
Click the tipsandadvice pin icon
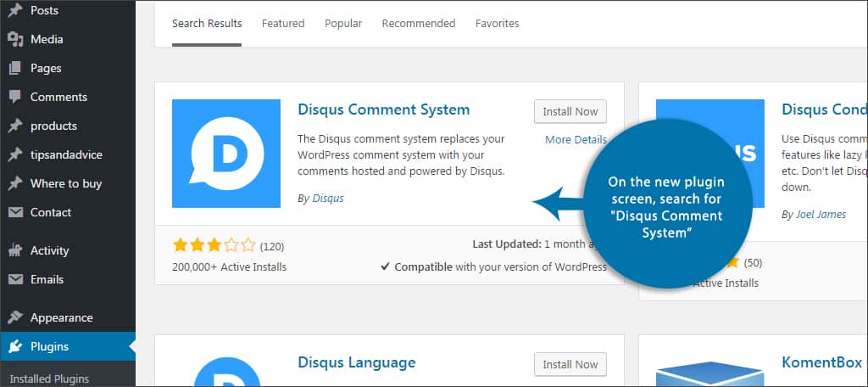pos(15,154)
